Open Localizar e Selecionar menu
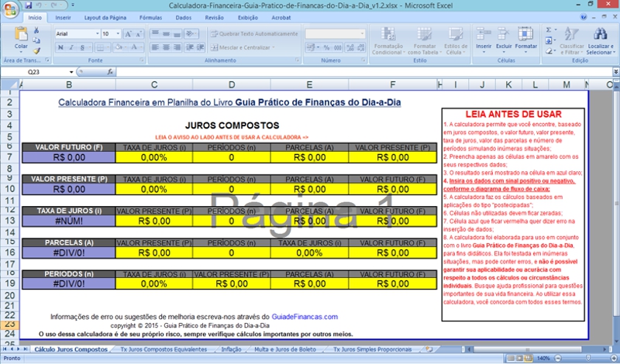620x364 pixels. [x=600, y=41]
